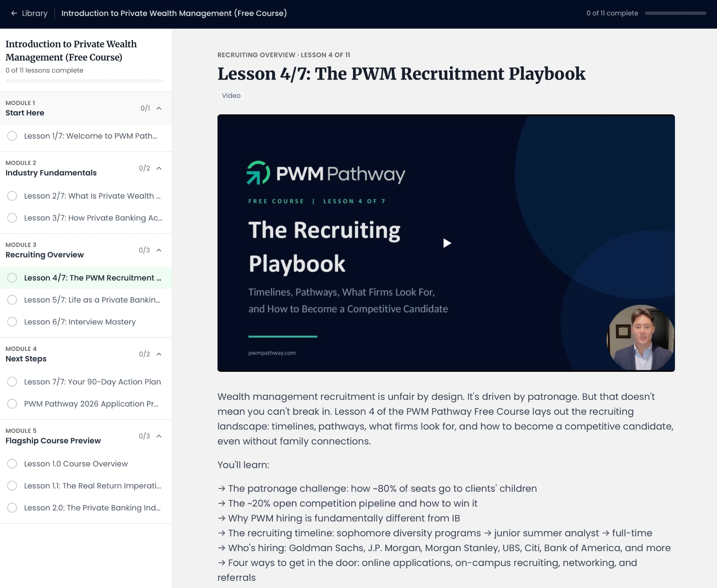The image size is (717, 588).
Task: Open Lesson 6/7: Interview Mastery
Action: [x=86, y=322]
